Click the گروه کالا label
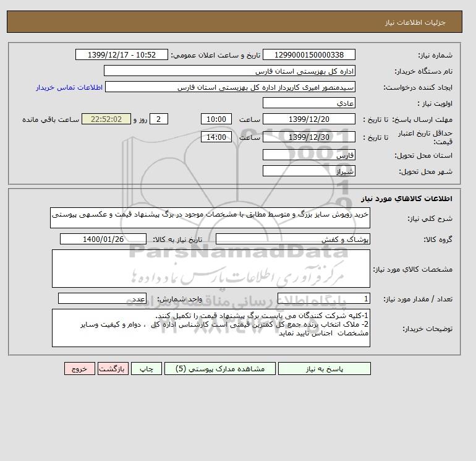The image size is (476, 461). coord(438,239)
